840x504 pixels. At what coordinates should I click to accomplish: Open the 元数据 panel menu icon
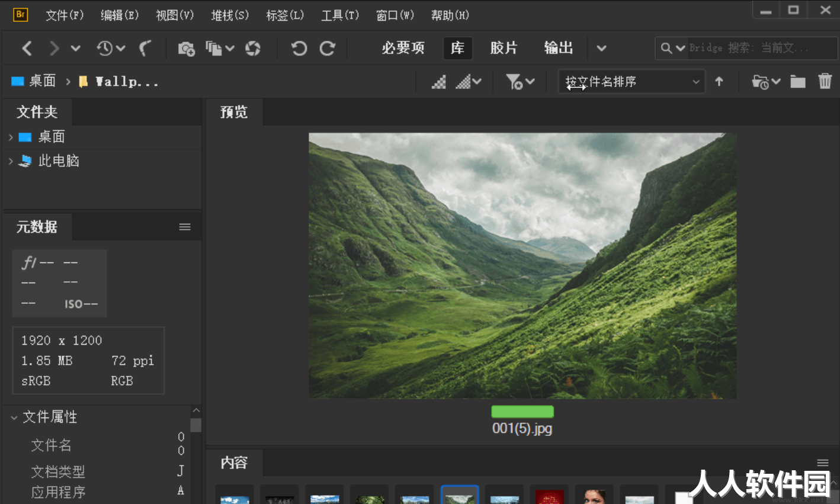pos(185,227)
